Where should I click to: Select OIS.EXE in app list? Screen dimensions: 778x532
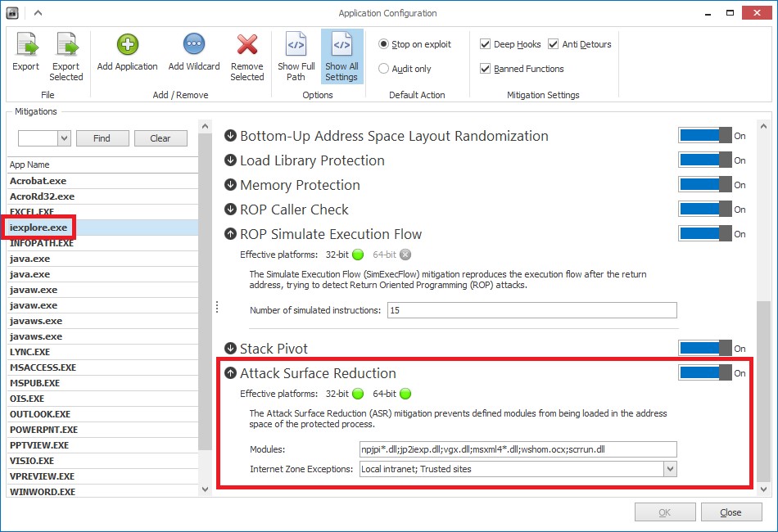tap(102, 399)
